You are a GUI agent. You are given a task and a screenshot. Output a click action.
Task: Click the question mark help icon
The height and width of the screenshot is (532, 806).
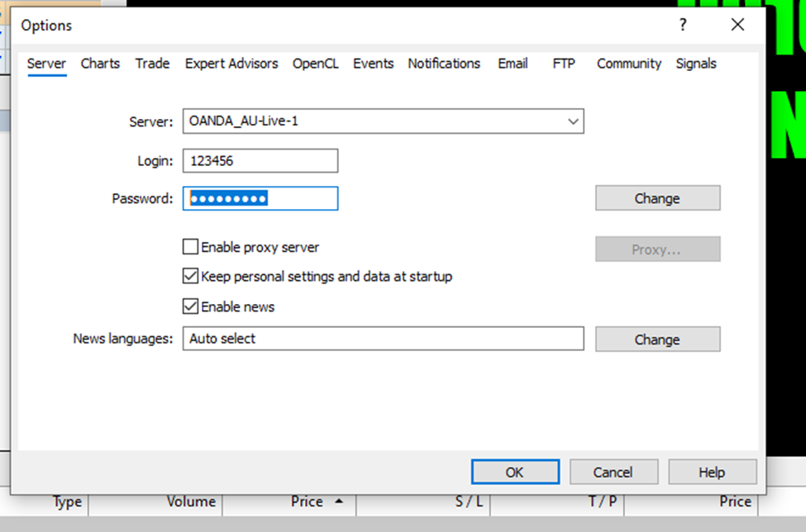point(683,26)
